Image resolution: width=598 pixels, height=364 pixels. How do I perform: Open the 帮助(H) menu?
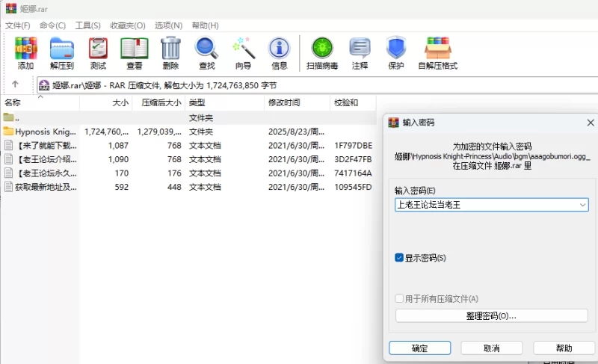(205, 25)
